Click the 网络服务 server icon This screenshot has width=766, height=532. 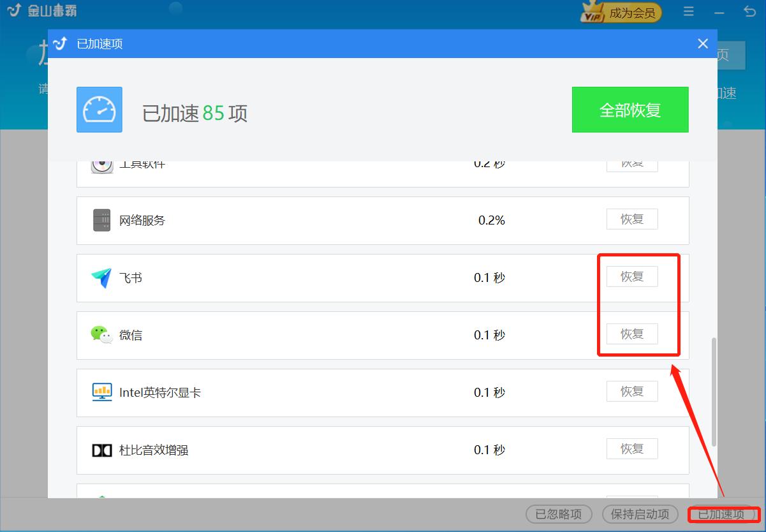tap(101, 220)
